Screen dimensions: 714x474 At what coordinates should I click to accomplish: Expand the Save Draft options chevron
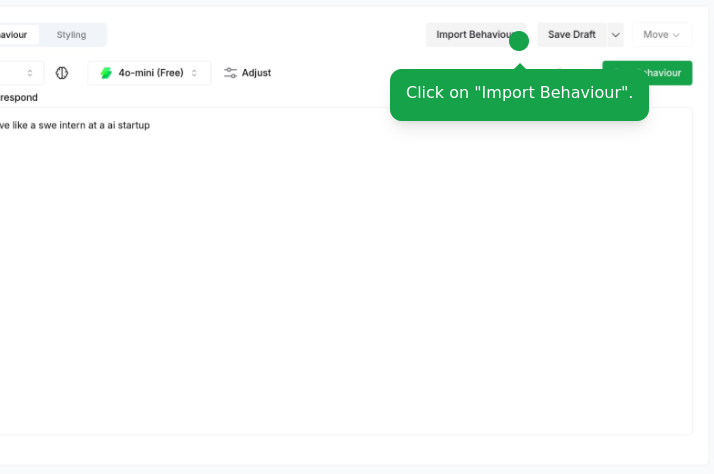[615, 35]
